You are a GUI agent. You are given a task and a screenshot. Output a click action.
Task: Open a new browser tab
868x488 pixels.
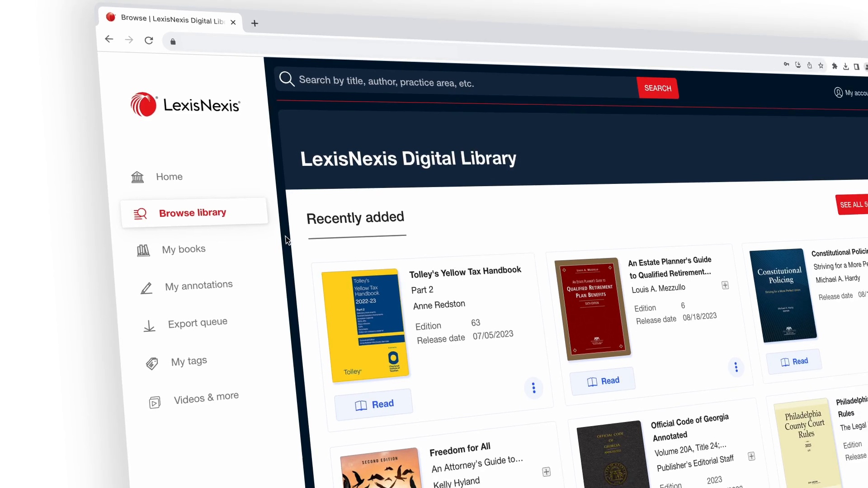pyautogui.click(x=255, y=23)
